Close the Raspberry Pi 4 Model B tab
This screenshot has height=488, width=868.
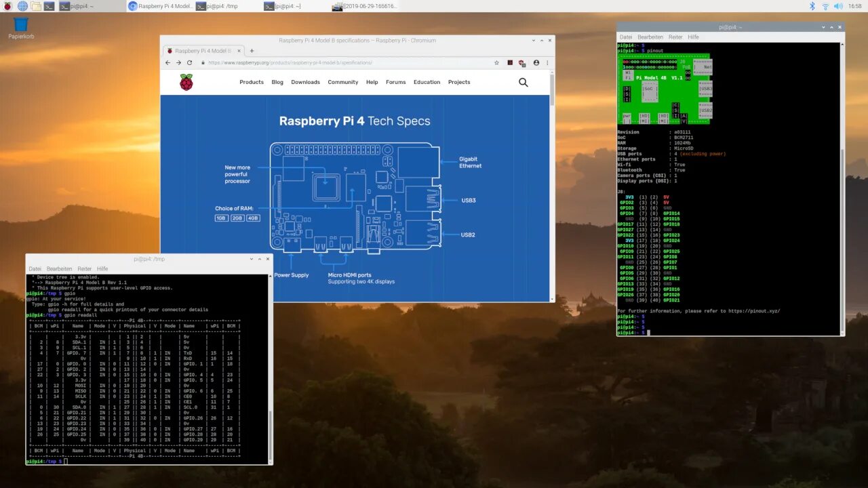237,51
